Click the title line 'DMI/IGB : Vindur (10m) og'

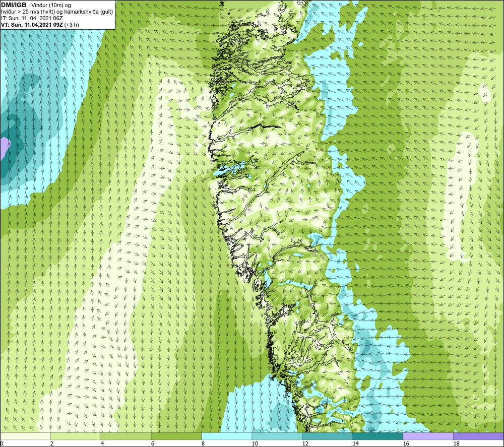click(x=36, y=5)
